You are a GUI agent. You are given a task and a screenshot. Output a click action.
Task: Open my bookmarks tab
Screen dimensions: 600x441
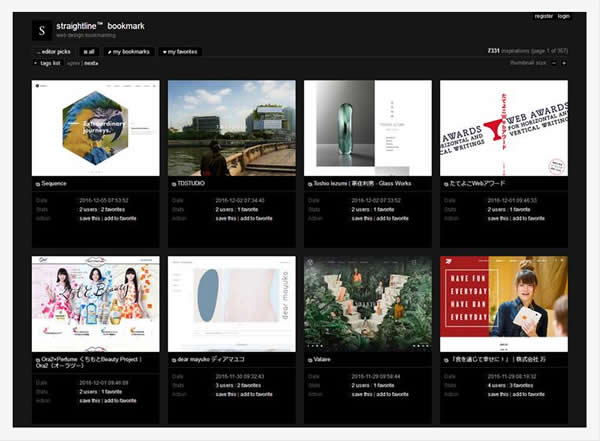click(128, 51)
